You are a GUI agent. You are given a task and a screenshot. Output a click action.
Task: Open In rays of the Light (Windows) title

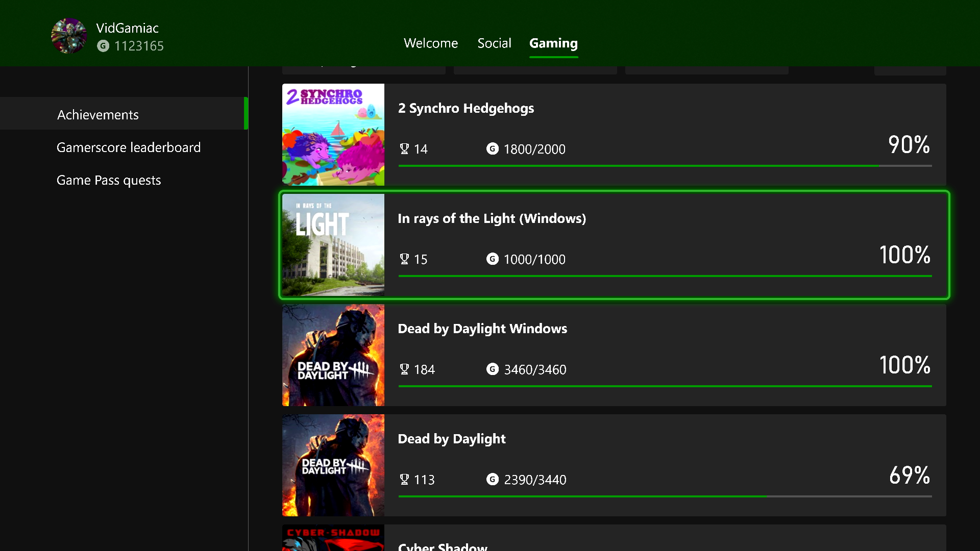tap(492, 218)
